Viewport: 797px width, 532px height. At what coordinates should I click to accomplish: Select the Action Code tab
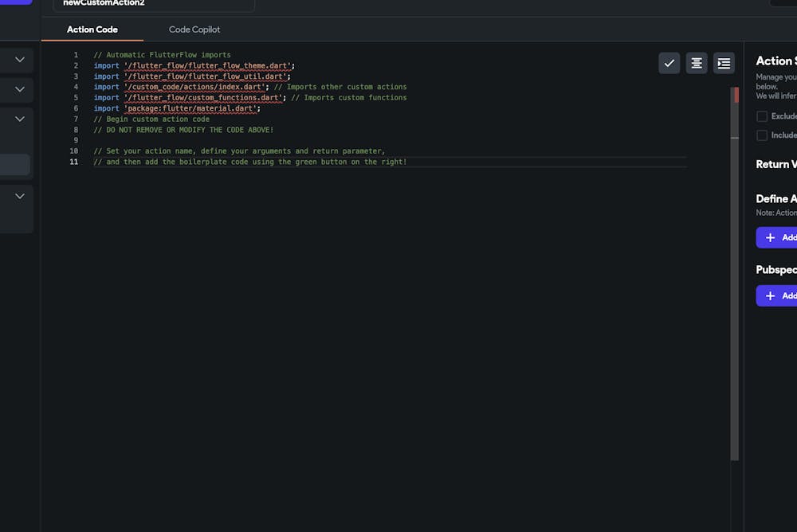point(92,29)
